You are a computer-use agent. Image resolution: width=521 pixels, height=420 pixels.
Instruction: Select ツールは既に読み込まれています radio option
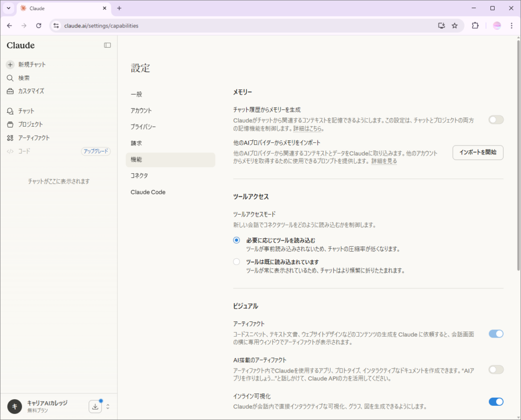(x=236, y=262)
